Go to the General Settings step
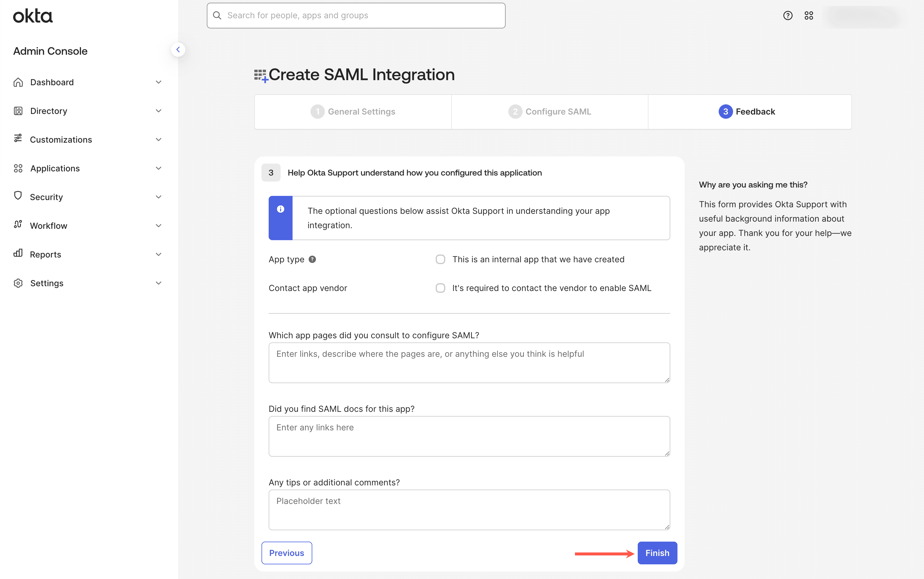Image resolution: width=924 pixels, height=579 pixels. (353, 112)
